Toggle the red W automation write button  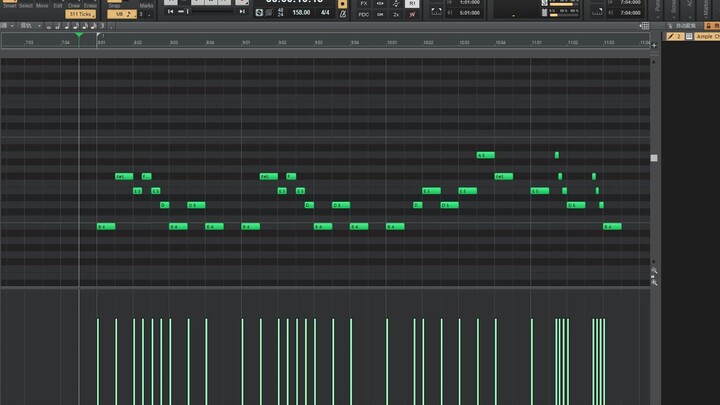[x=412, y=14]
